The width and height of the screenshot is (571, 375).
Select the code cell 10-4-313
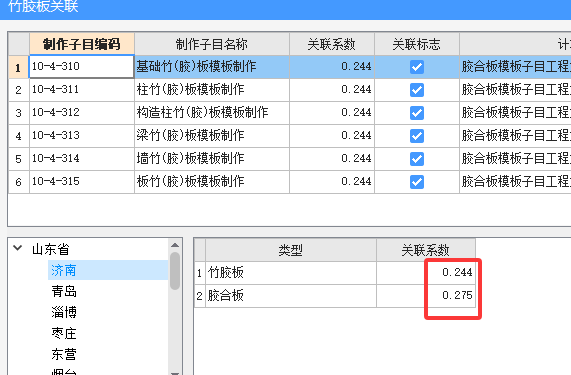pyautogui.click(x=82, y=136)
